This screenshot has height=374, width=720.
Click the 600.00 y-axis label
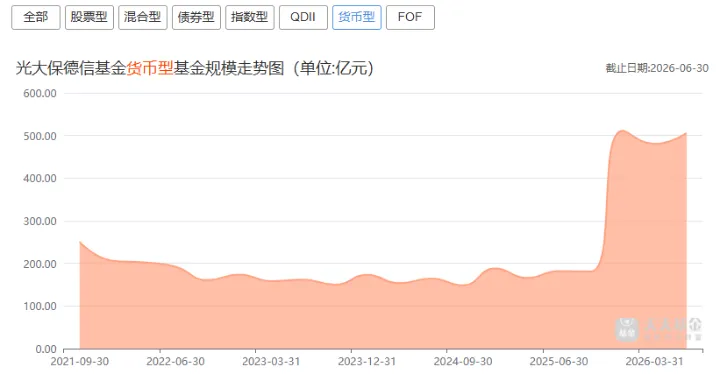[40, 93]
